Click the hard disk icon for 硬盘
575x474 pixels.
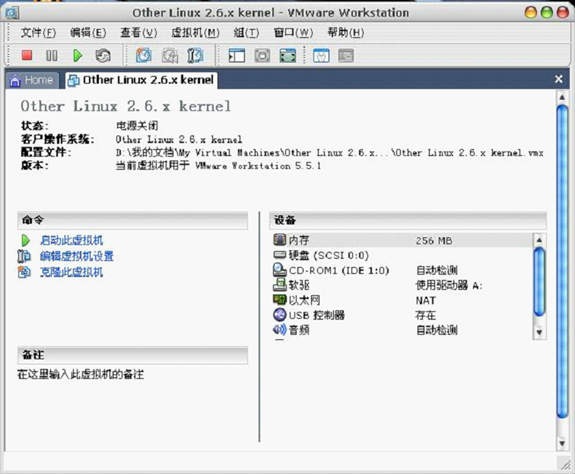(x=279, y=254)
